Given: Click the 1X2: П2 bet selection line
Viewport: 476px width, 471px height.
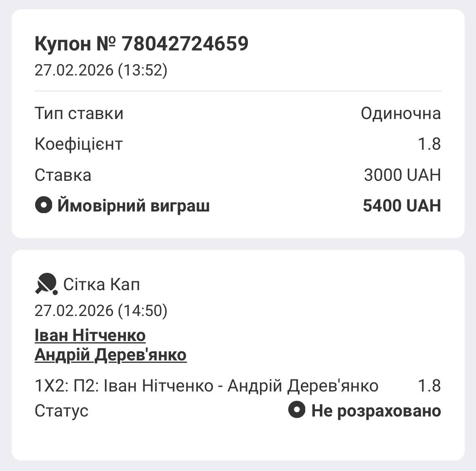Looking at the screenshot, I should tap(206, 386).
